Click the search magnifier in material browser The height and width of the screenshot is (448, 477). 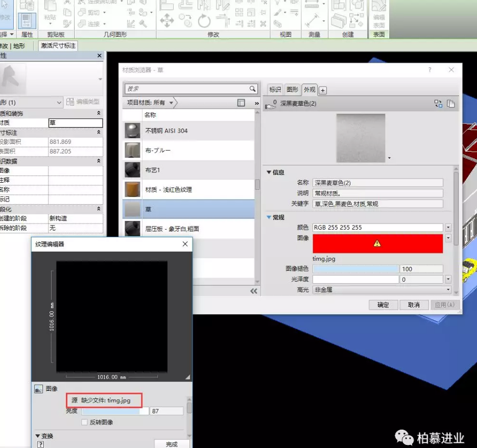[x=253, y=89]
